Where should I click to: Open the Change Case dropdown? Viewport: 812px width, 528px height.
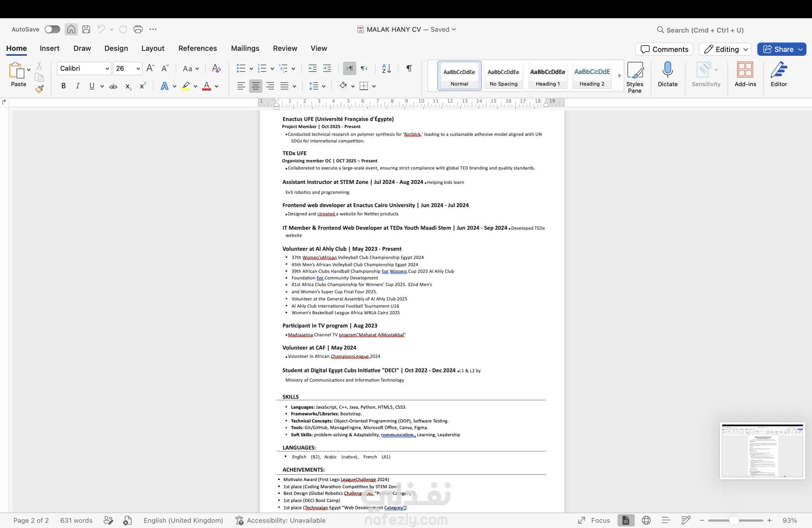190,68
